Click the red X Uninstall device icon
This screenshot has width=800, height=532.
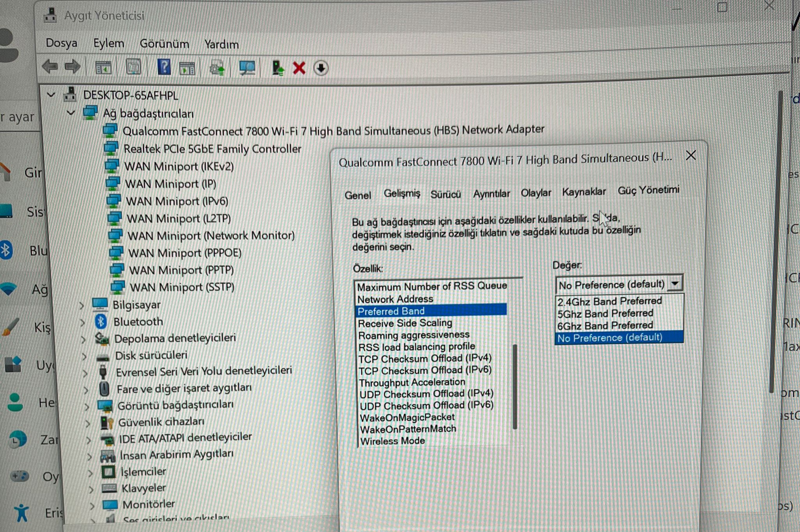click(299, 68)
